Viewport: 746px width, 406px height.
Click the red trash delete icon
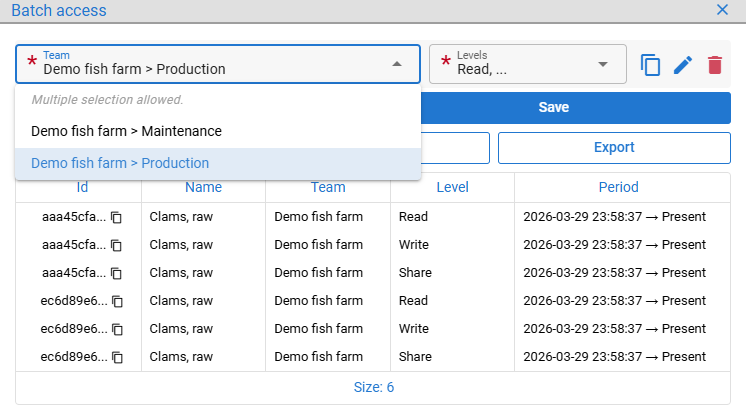click(x=715, y=65)
